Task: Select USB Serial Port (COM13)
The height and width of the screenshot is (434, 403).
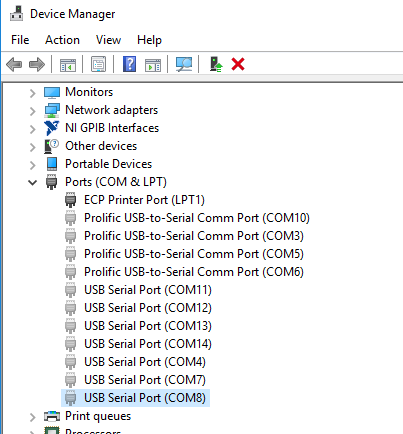Action: point(148,326)
